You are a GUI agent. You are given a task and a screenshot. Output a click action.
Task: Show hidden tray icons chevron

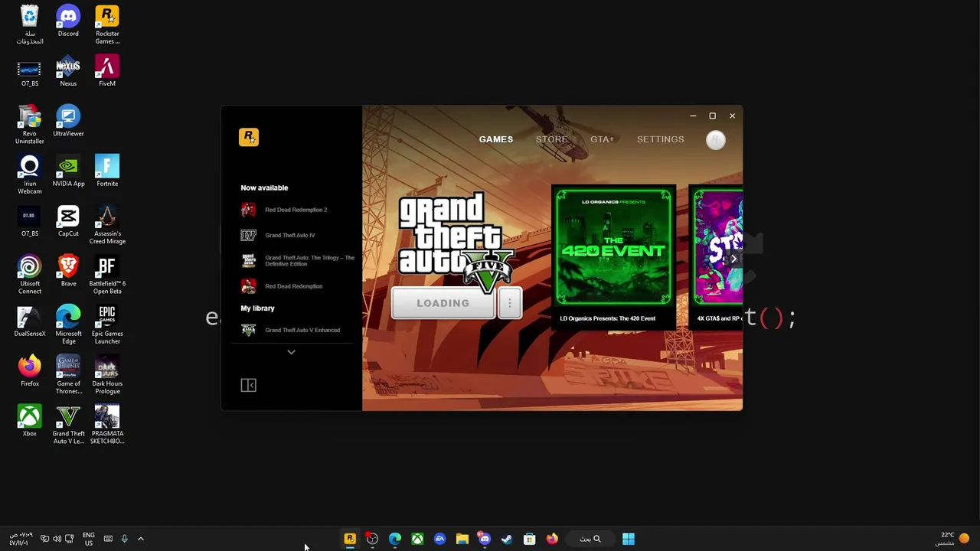[141, 539]
